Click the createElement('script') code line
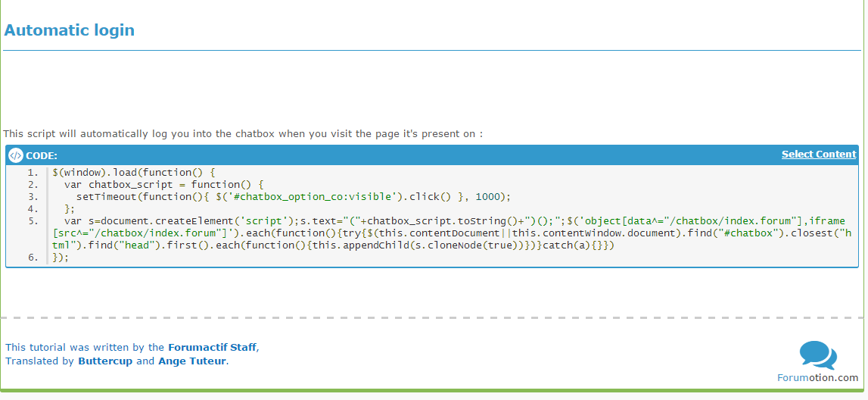 click(453, 234)
